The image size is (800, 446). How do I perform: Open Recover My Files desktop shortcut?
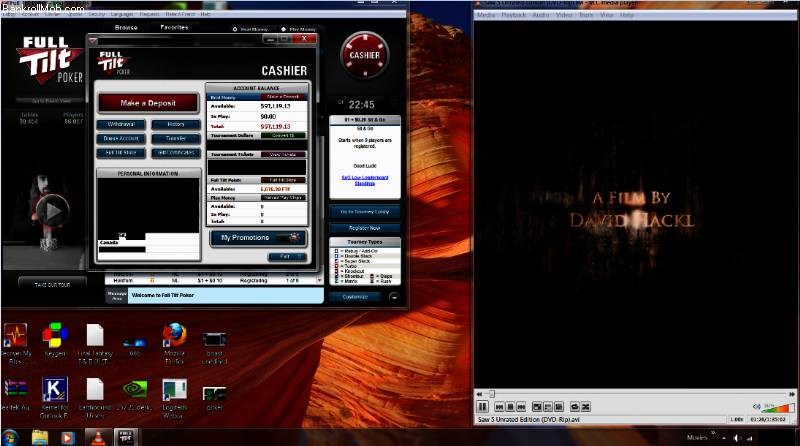pos(15,343)
